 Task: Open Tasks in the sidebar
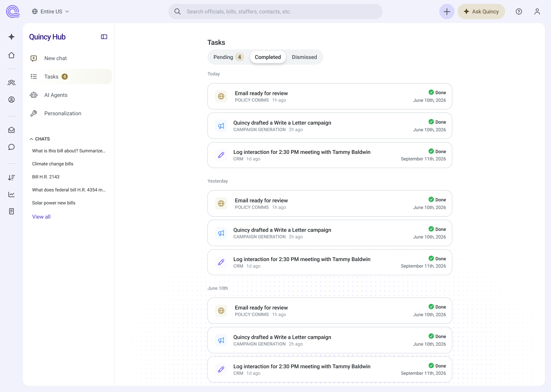(69, 77)
